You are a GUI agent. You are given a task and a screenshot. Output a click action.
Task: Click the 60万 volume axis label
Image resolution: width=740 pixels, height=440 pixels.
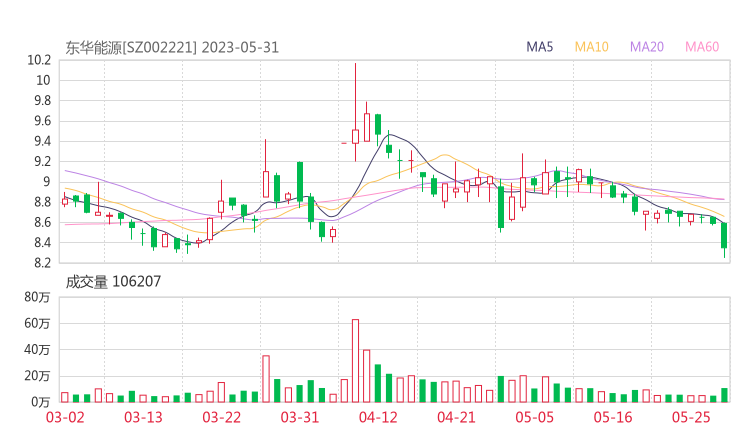point(37,323)
